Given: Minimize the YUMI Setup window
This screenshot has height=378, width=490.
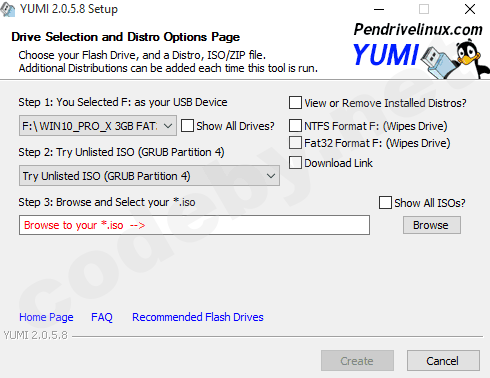Looking at the screenshot, I should pos(379,9).
